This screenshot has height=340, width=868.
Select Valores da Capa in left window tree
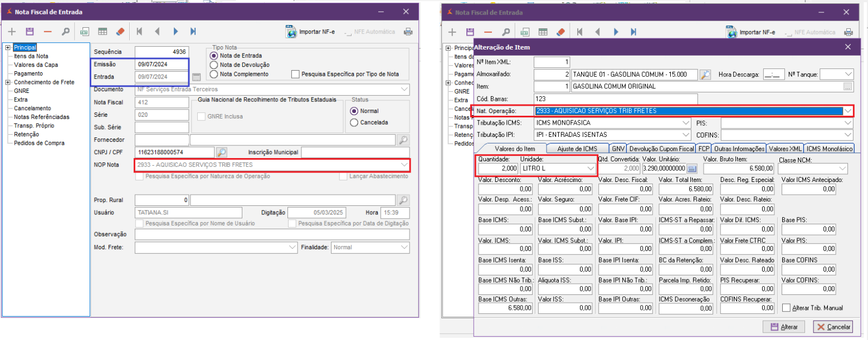36,65
